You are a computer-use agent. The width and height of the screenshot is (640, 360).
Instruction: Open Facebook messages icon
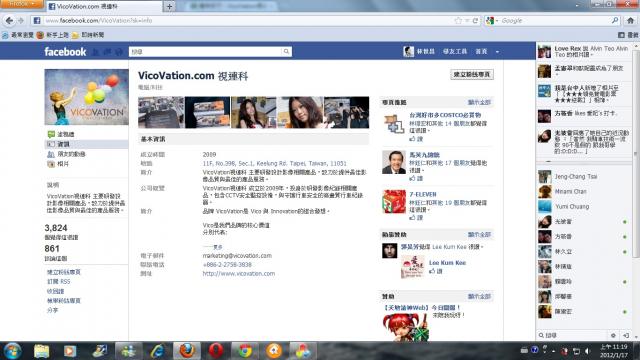pos(107,52)
